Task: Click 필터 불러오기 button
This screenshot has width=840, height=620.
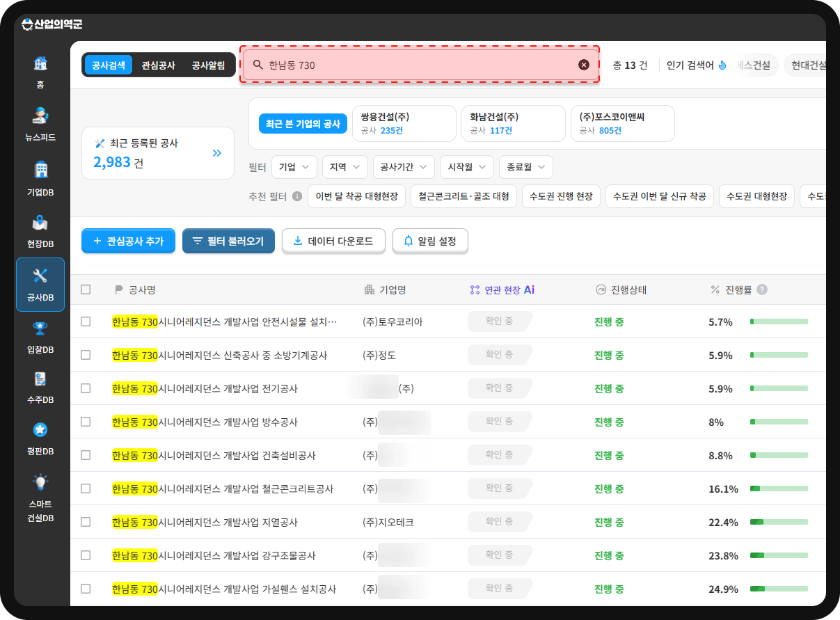Action: 228,241
